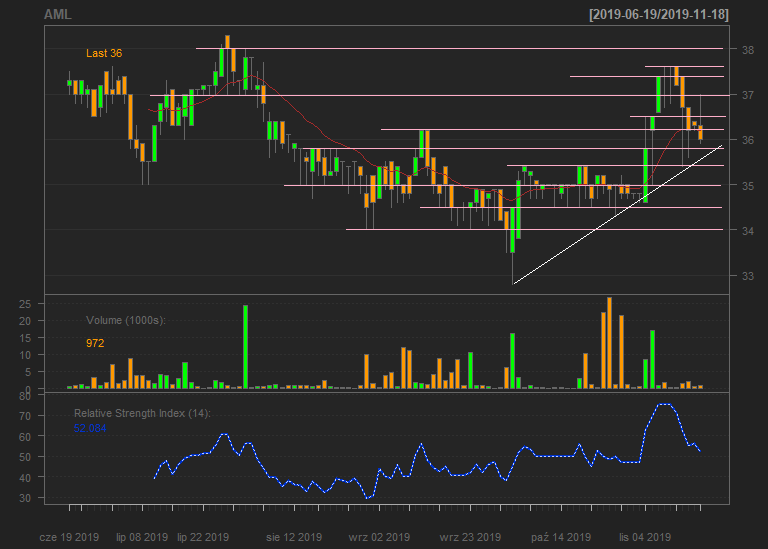The width and height of the screenshot is (768, 549).
Task: Click the 'Relative Strength Index (14):' label
Action: coord(142,413)
